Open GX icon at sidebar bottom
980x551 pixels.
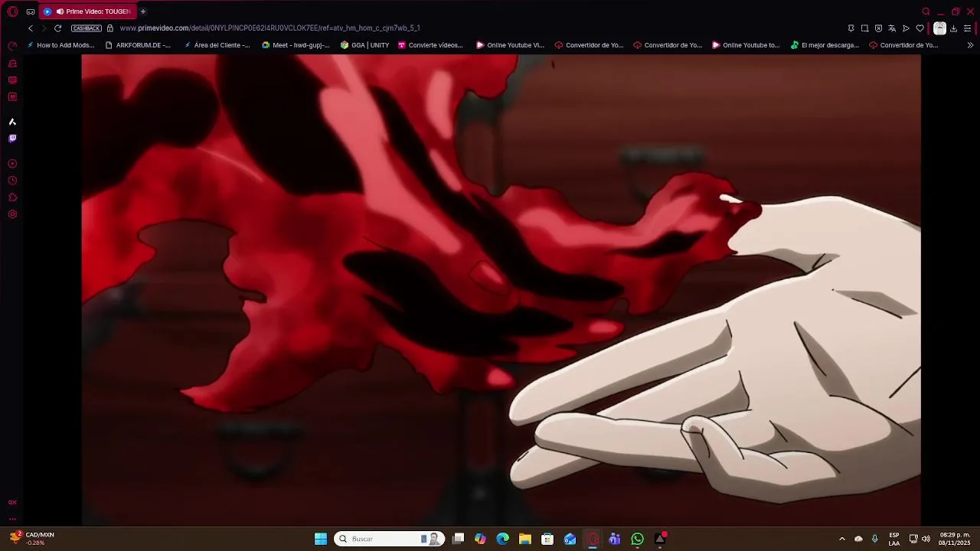point(12,503)
